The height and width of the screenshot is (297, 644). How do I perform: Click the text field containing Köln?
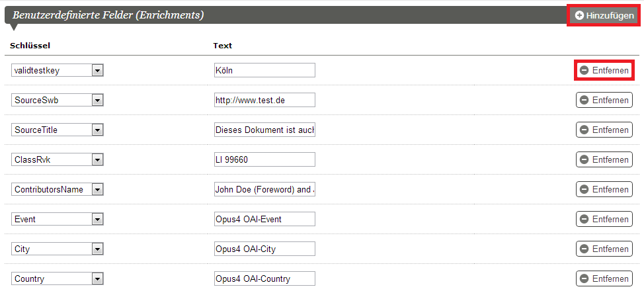[x=264, y=70]
